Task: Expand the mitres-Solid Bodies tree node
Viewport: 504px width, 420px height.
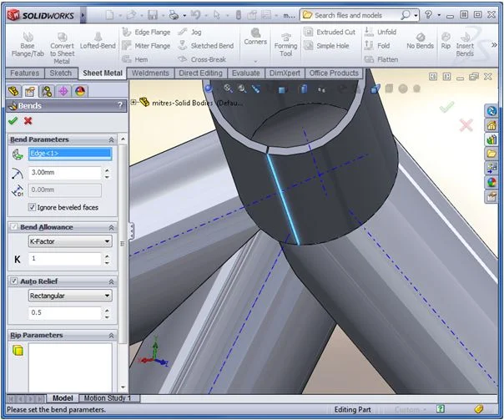Action: [x=134, y=102]
